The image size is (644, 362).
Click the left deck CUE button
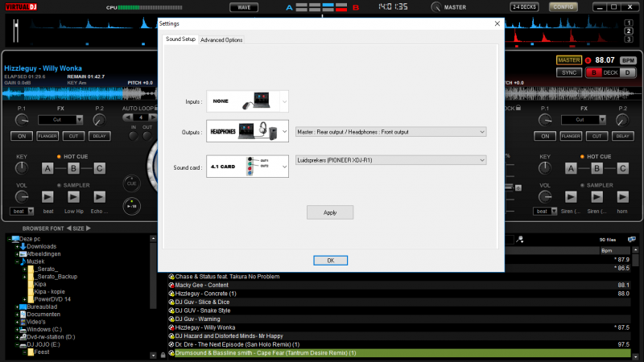click(131, 183)
